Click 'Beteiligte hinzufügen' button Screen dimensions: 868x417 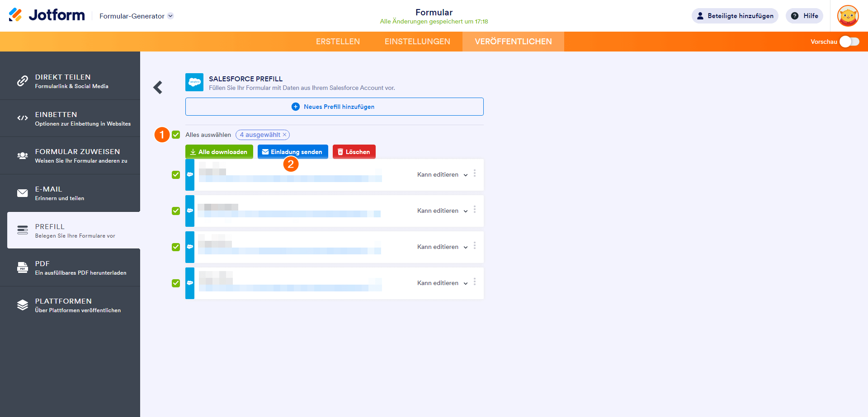pos(735,16)
